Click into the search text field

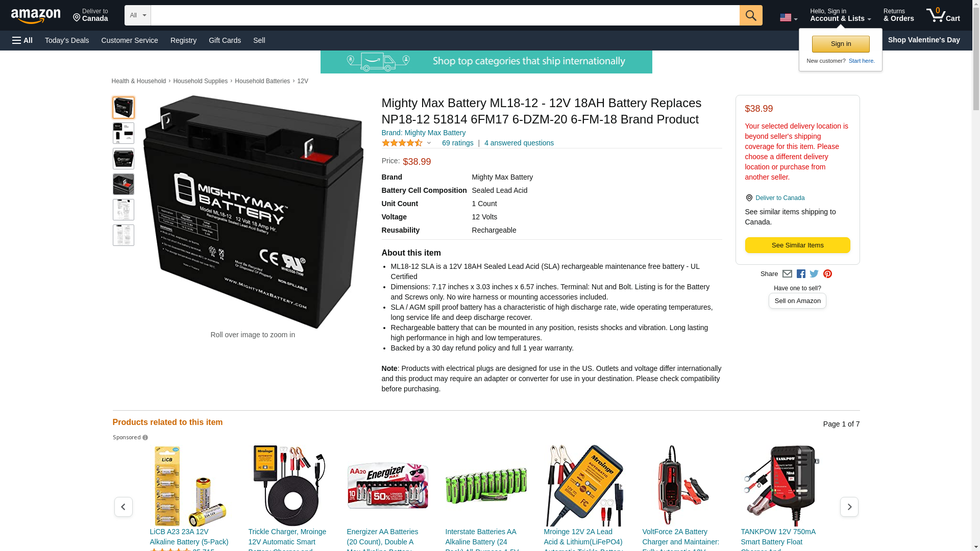(445, 15)
